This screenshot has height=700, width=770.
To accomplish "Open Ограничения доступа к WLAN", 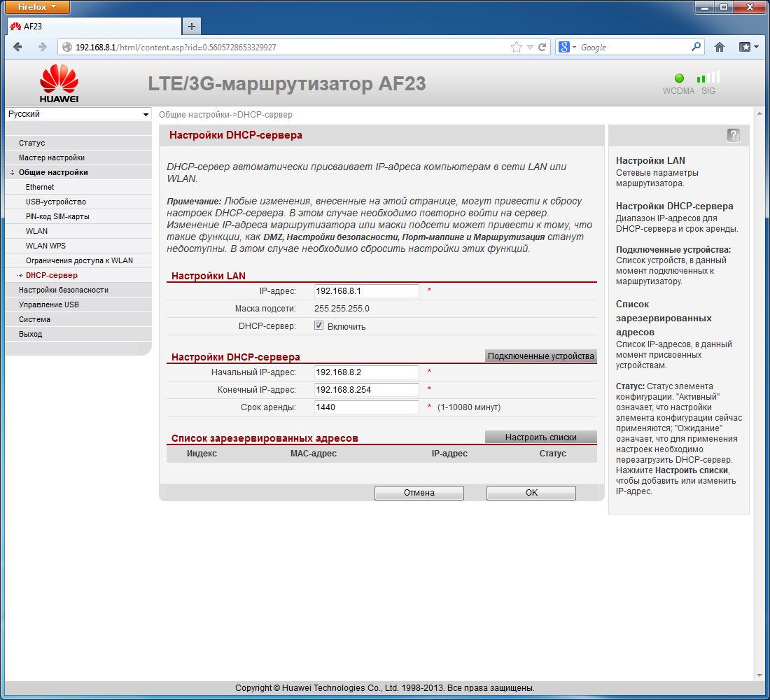I will click(78, 261).
